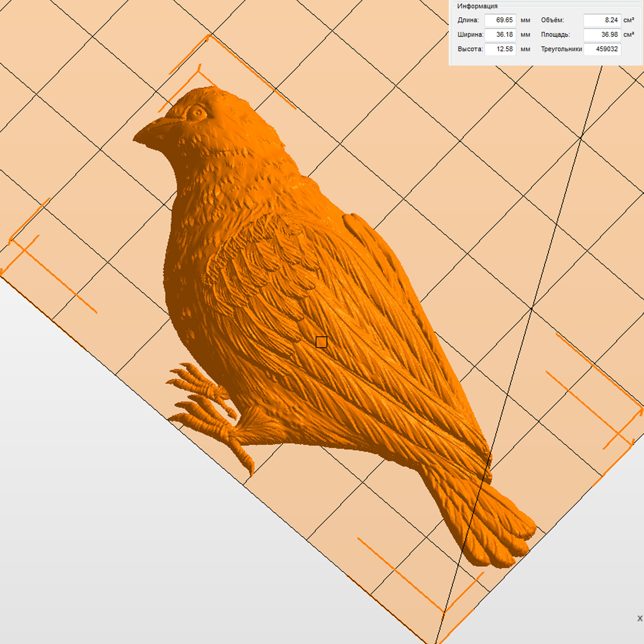Click the Ширина value field showing 36.18
Screen dimensions: 644x644
point(500,35)
